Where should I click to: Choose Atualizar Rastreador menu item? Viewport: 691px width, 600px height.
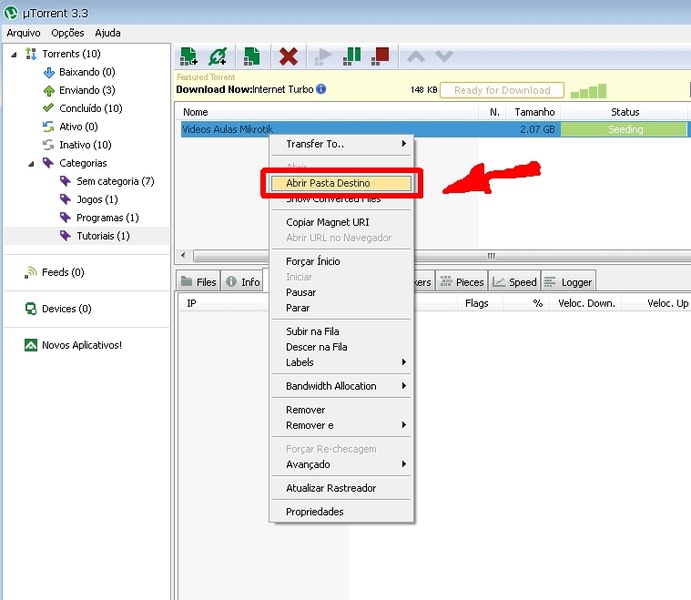tap(341, 488)
